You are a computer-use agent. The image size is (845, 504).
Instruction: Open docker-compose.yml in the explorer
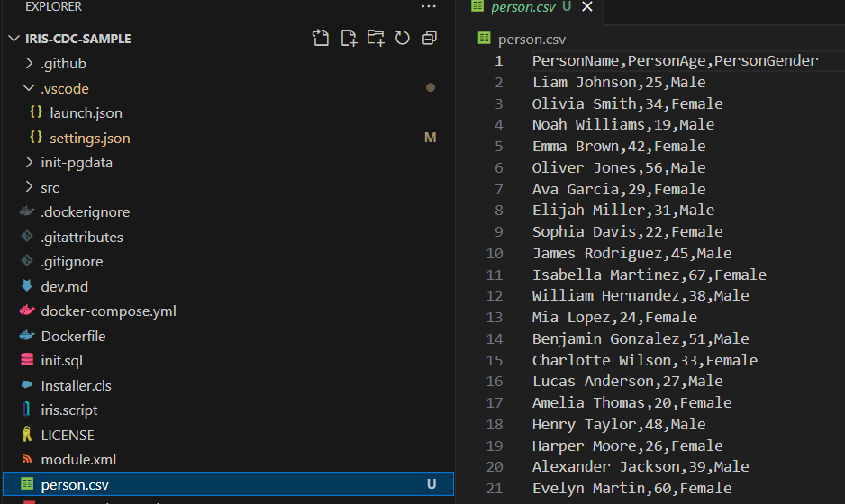108,311
